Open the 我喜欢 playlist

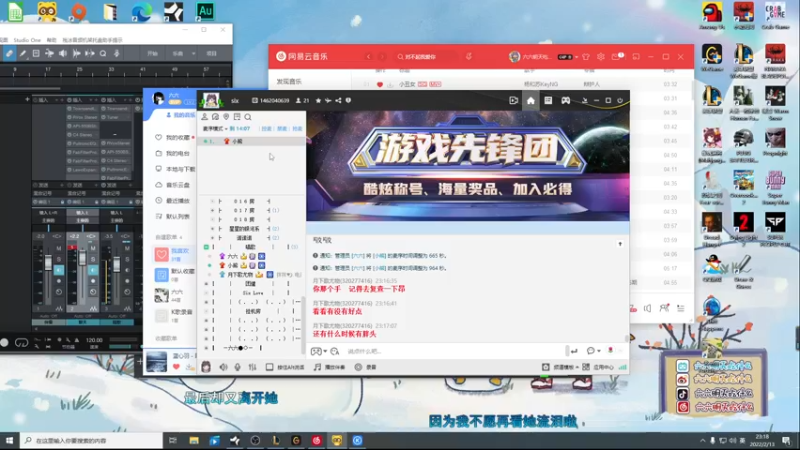click(x=173, y=254)
